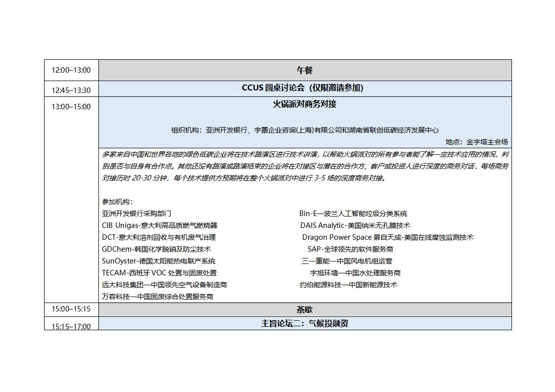
Task: Click the 主旨论坛二：气候投融资 heading
Action: coord(305,323)
